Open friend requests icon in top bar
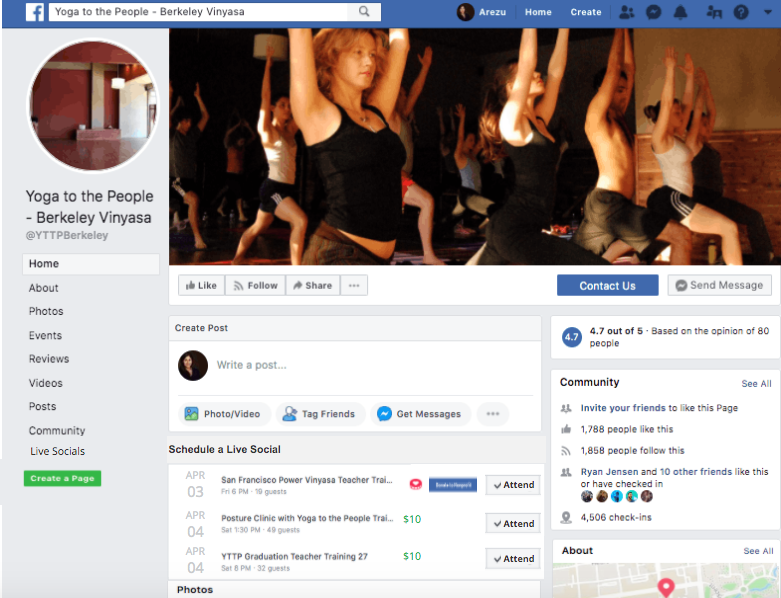The height and width of the screenshot is (598, 781). coord(626,12)
